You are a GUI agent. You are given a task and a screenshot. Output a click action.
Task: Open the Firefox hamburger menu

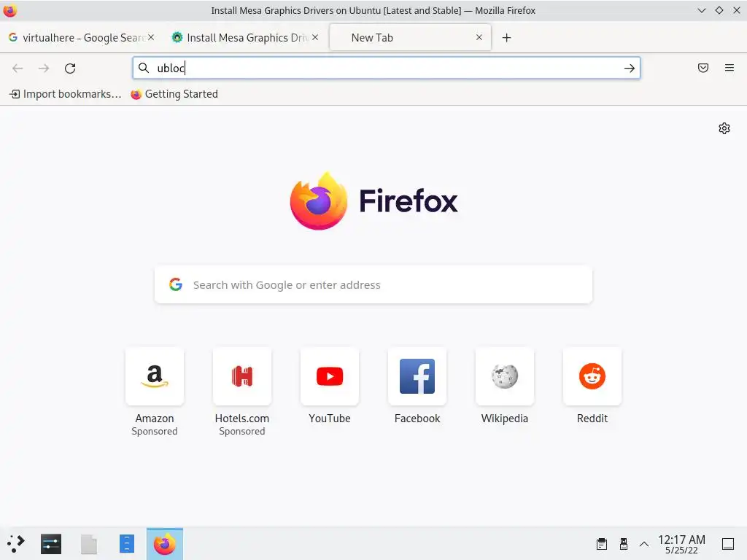[x=729, y=68]
